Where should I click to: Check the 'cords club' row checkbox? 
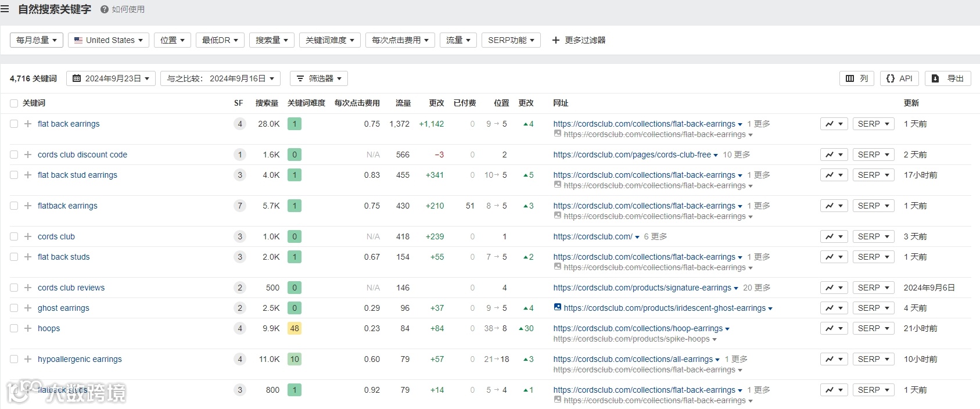coord(14,236)
